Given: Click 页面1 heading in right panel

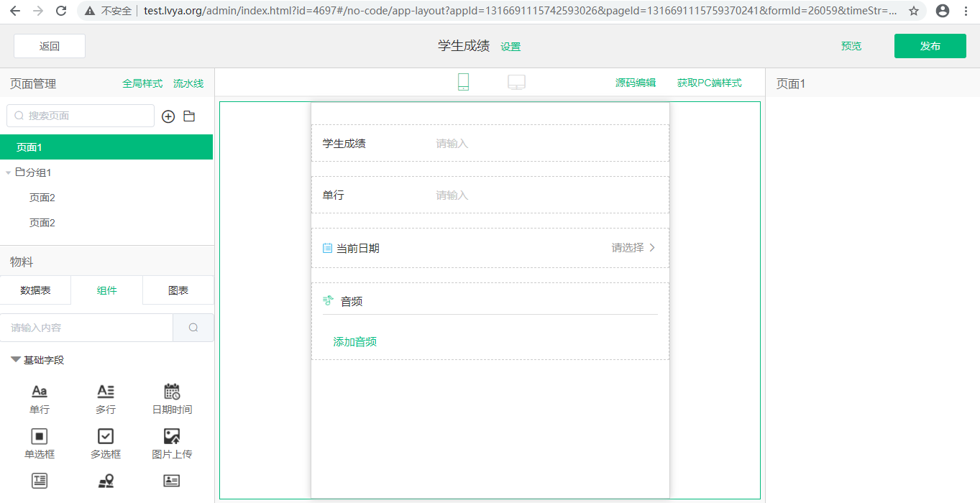Looking at the screenshot, I should click(791, 84).
